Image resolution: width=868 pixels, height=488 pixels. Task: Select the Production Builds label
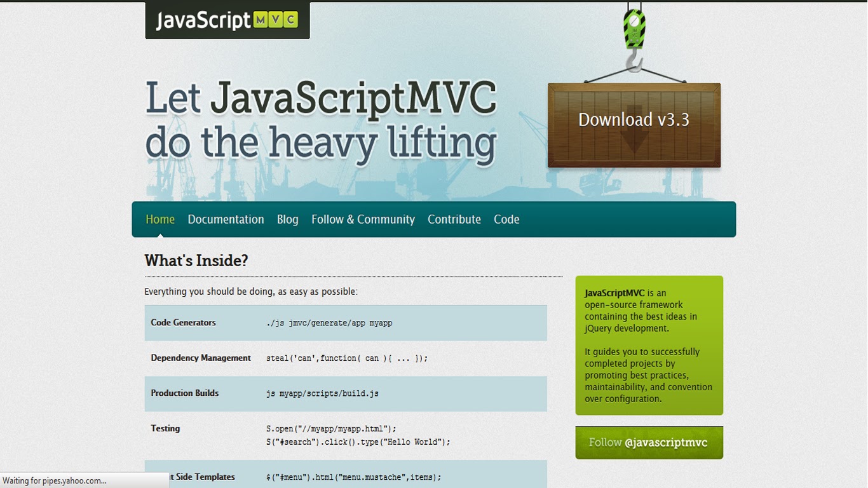pyautogui.click(x=184, y=393)
